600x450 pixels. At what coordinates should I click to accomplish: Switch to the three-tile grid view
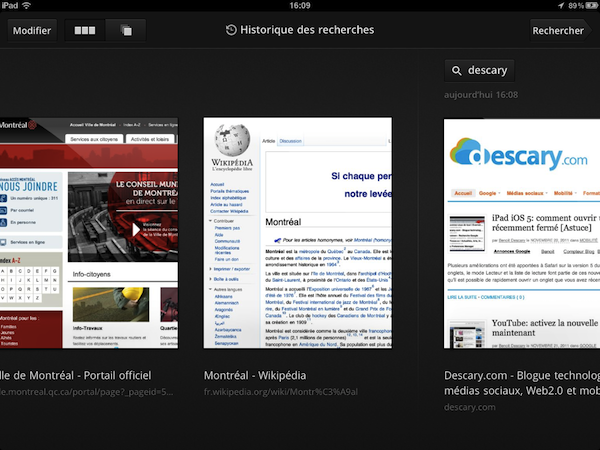pos(85,30)
